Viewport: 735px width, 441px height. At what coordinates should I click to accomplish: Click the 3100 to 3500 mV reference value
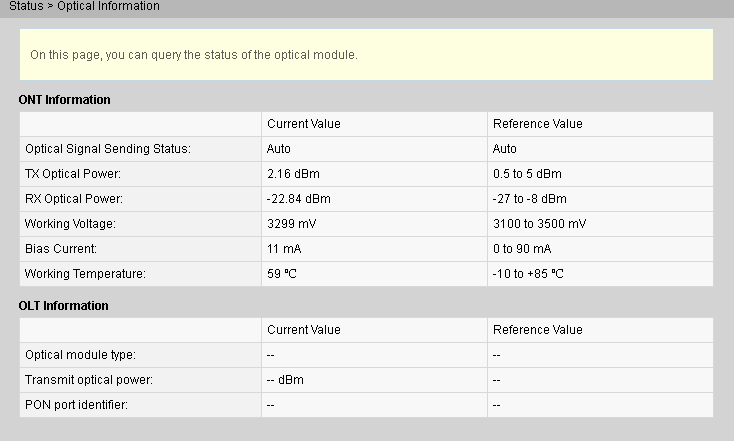539,224
